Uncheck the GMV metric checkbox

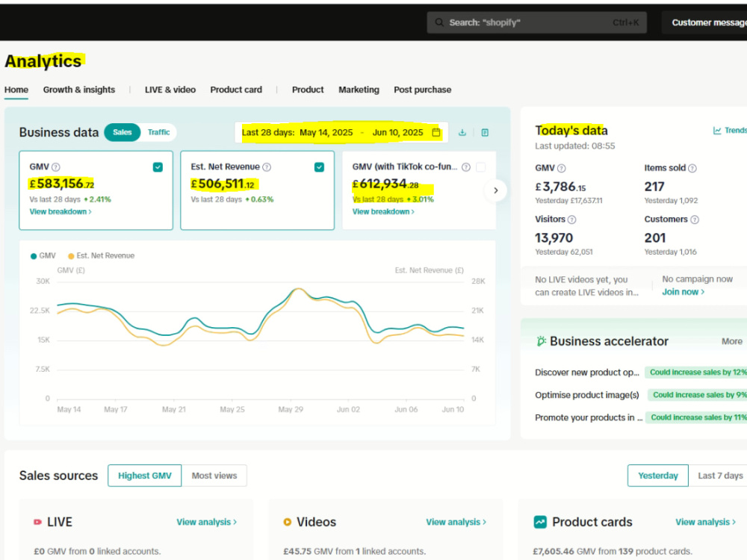[x=158, y=167]
